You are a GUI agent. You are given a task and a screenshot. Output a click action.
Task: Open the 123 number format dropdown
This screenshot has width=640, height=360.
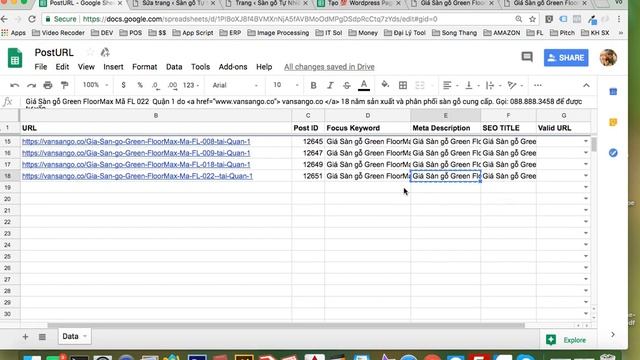191,85
